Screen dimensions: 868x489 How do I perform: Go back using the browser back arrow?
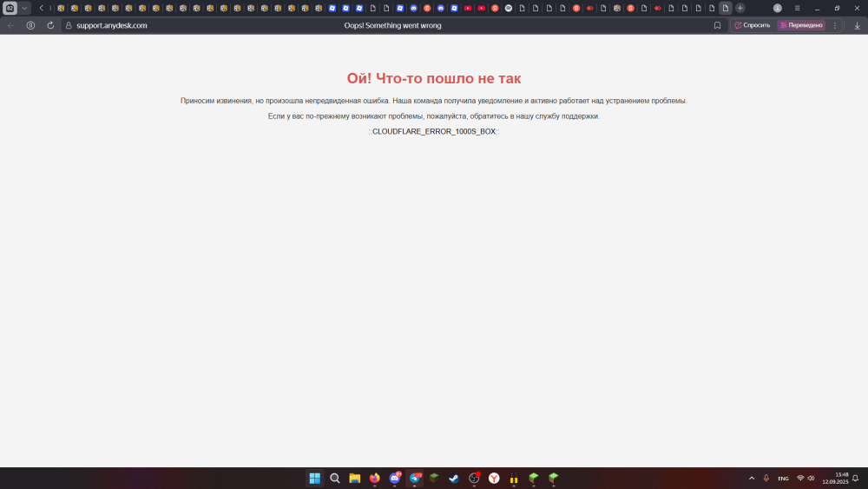[11, 25]
